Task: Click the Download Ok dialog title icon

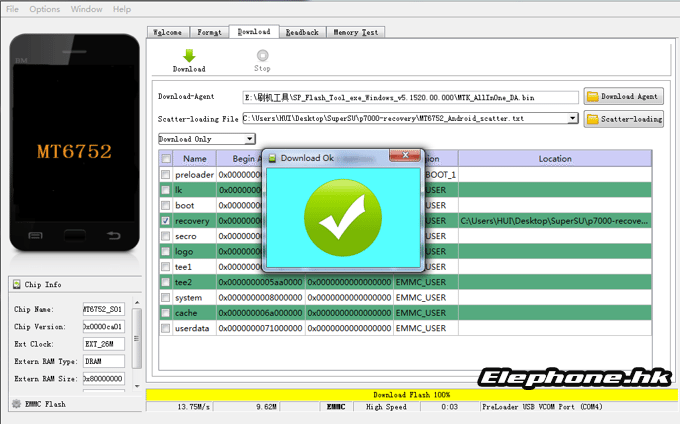Action: pyautogui.click(x=272, y=158)
